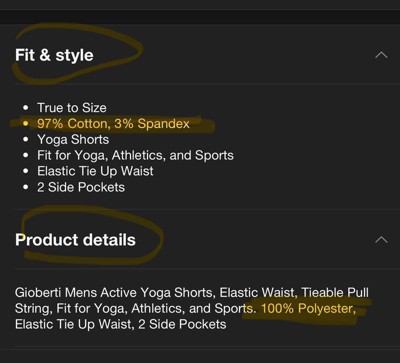Viewport: 400px width, 363px height.
Task: Click the black divider bar at the top
Action: pos(200,16)
